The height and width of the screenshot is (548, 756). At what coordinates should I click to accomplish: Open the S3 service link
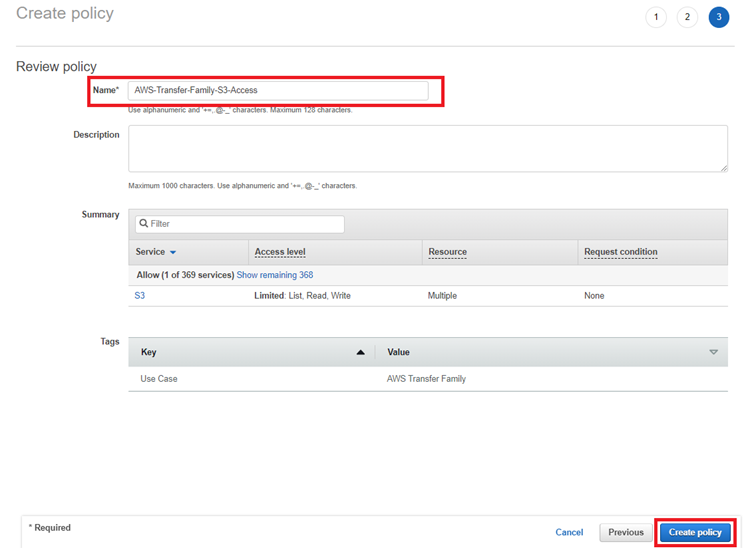pos(140,296)
